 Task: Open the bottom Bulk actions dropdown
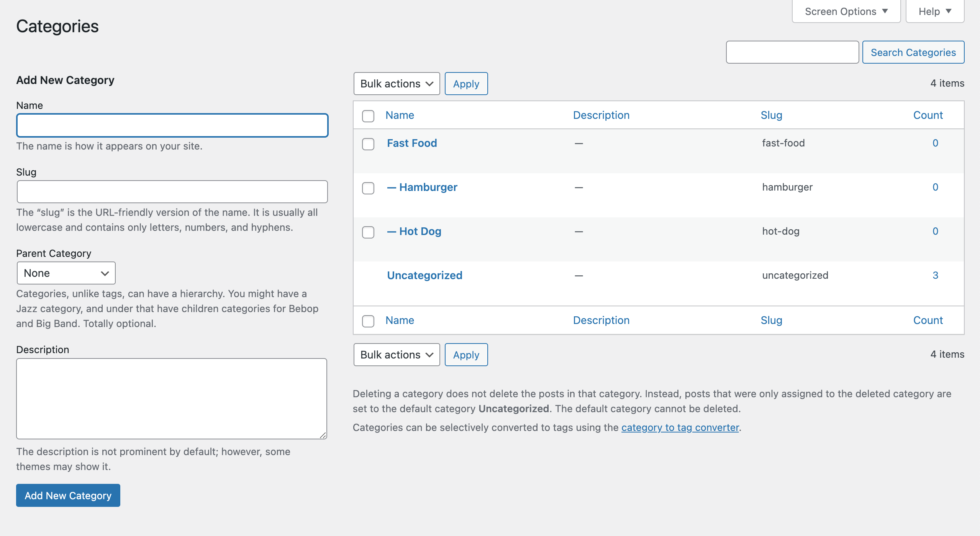tap(396, 355)
